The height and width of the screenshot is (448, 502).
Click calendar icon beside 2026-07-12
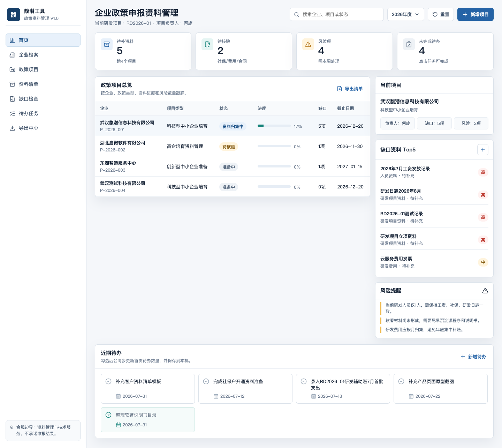[216, 396]
